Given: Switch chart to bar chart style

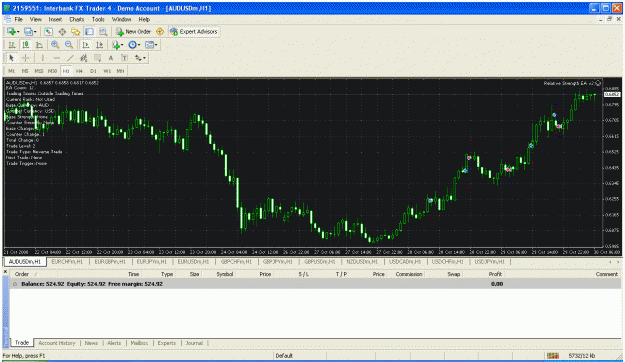Looking at the screenshot, I should (12, 45).
